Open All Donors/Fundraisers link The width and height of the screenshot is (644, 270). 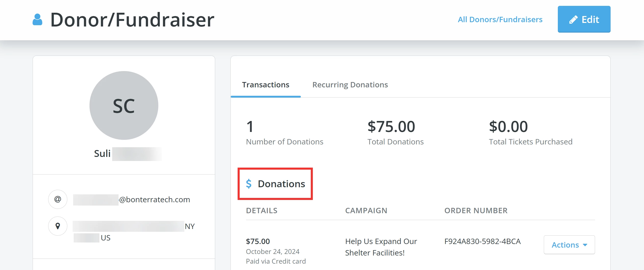500,19
